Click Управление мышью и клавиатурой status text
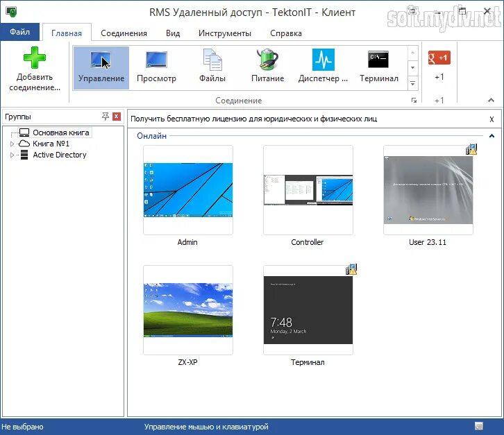The height and width of the screenshot is (435, 504). pos(206,427)
